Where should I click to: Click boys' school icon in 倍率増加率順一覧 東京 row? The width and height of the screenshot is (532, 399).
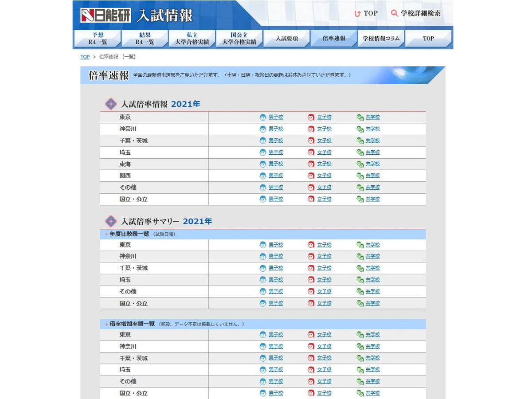coord(263,335)
